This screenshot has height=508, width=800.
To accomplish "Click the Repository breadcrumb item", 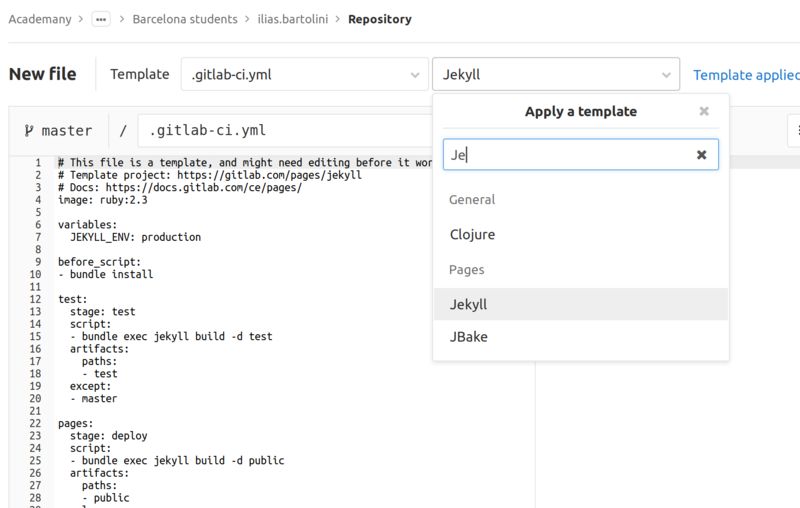I will (379, 19).
